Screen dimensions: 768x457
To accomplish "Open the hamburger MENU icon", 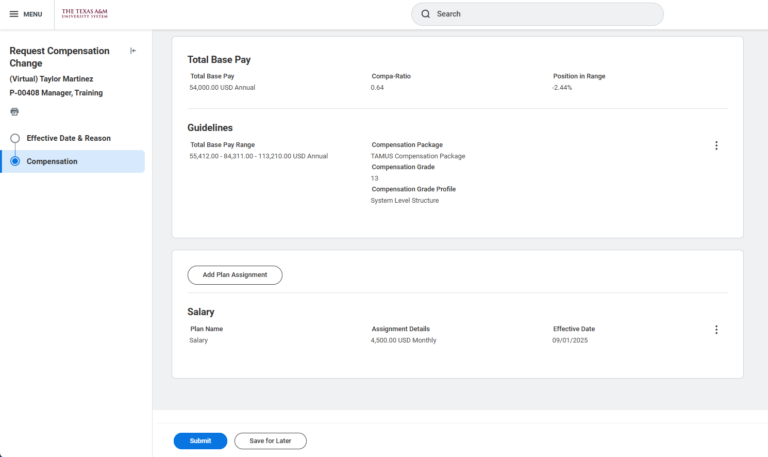I will (14, 14).
